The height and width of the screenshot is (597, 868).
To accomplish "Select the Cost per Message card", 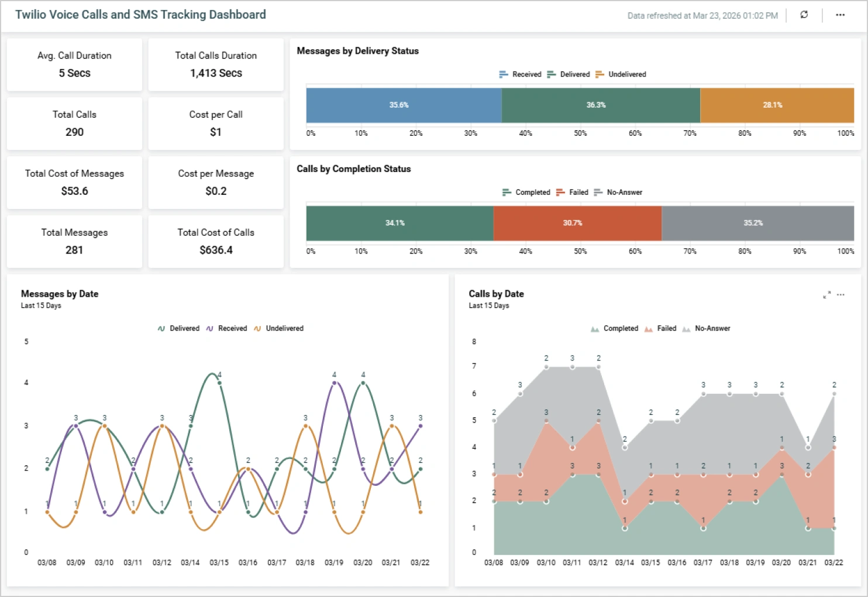I will click(216, 183).
